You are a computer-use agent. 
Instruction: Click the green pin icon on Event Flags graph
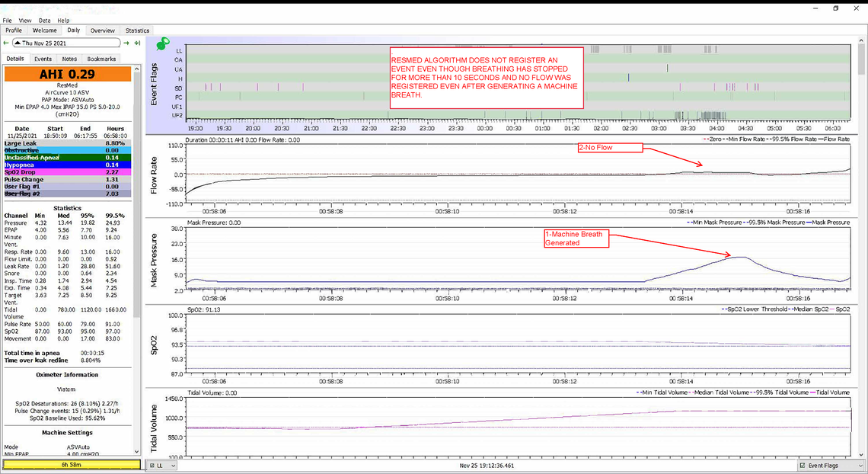pyautogui.click(x=163, y=43)
